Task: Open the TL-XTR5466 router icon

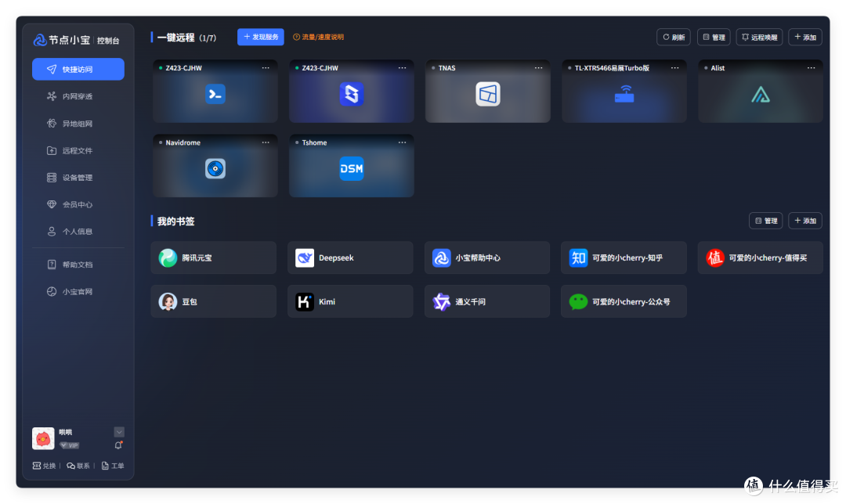Action: click(x=624, y=95)
